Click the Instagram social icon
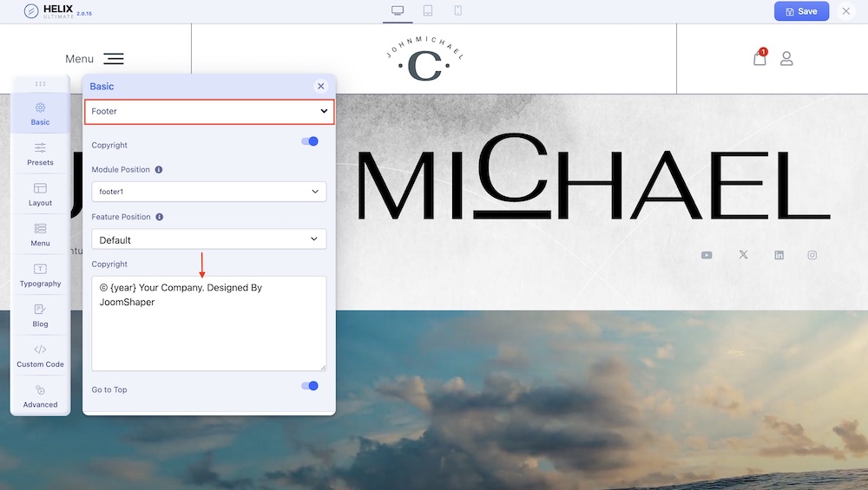868x490 pixels. tap(812, 255)
